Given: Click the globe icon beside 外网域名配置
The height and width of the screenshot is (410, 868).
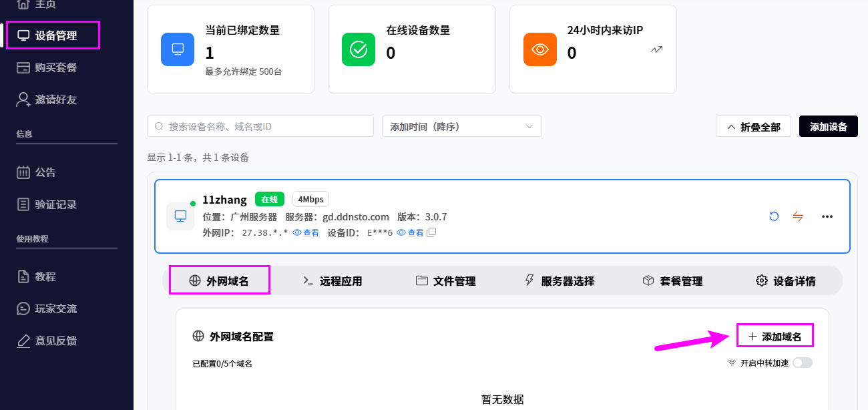Looking at the screenshot, I should tap(198, 337).
